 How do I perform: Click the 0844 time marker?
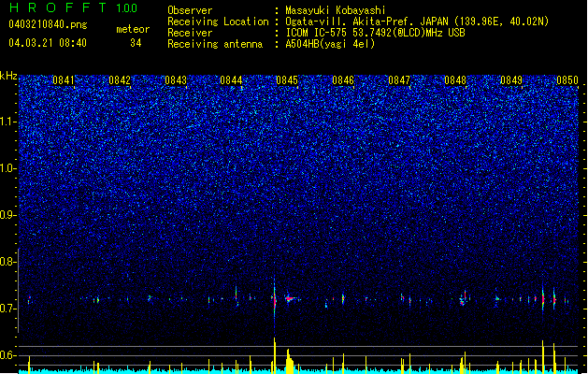pyautogui.click(x=231, y=80)
